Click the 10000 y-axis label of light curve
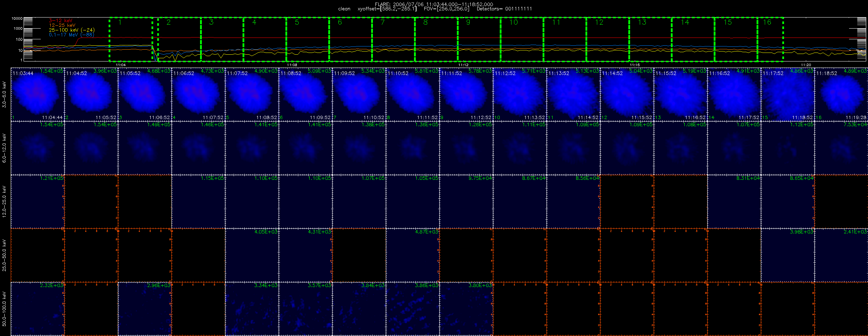This screenshot has height=336, width=868. point(17,18)
